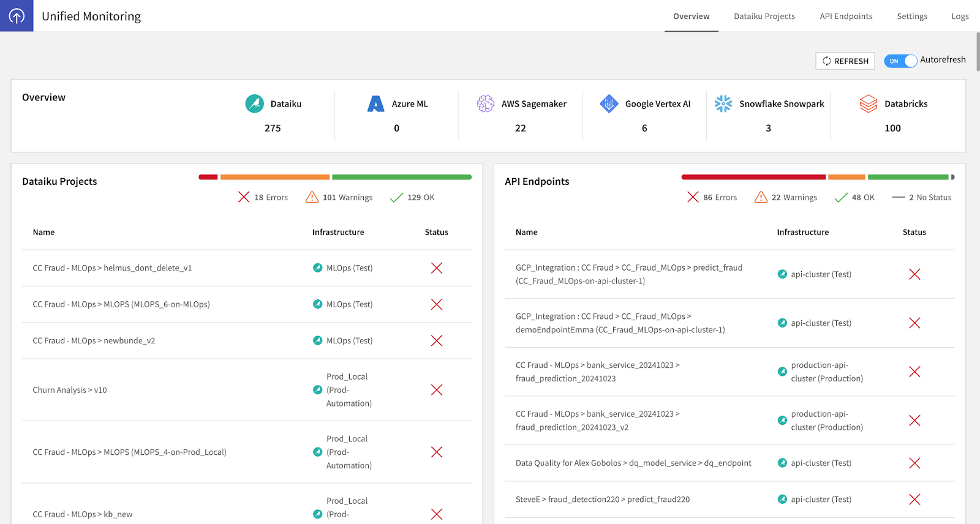Click the Dataiku Projects Name column header
Image resolution: width=980 pixels, height=524 pixels.
point(43,232)
